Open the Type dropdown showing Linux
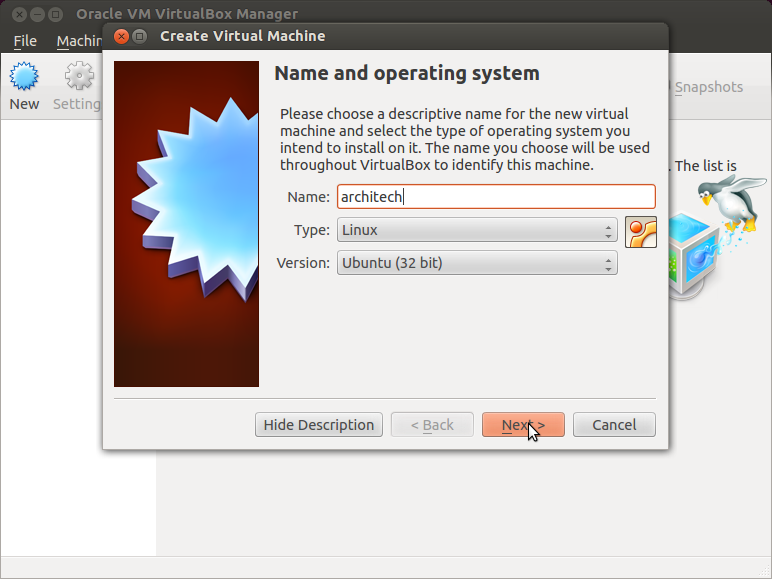The height and width of the screenshot is (579, 772). pyautogui.click(x=477, y=230)
